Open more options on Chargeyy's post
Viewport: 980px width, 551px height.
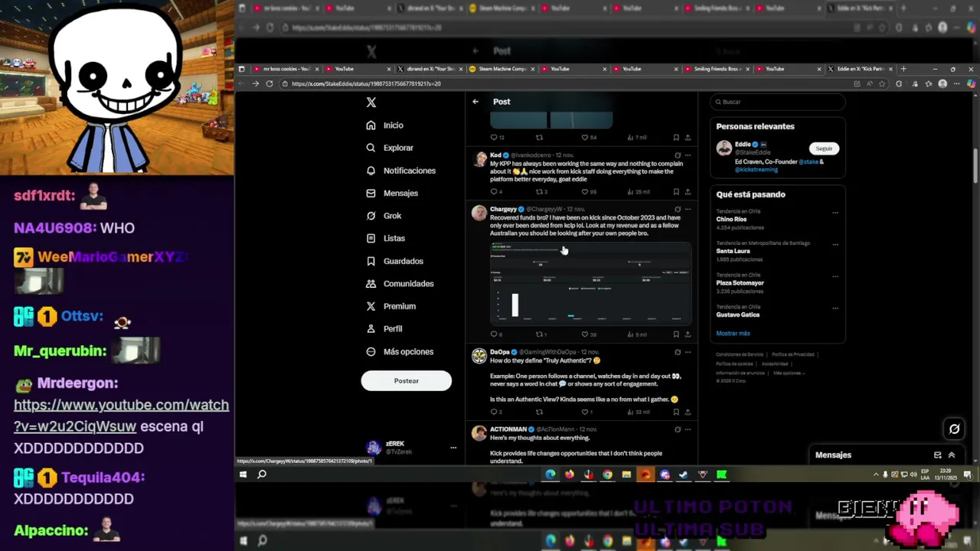click(x=688, y=210)
